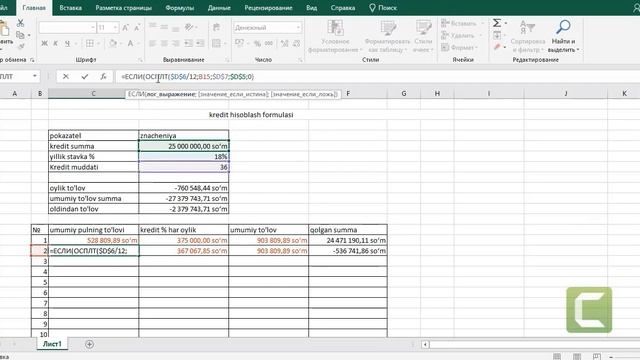Image resolution: width=640 pixels, height=360 pixels.
Task: Apply bold with the Ж button
Action: (44, 43)
